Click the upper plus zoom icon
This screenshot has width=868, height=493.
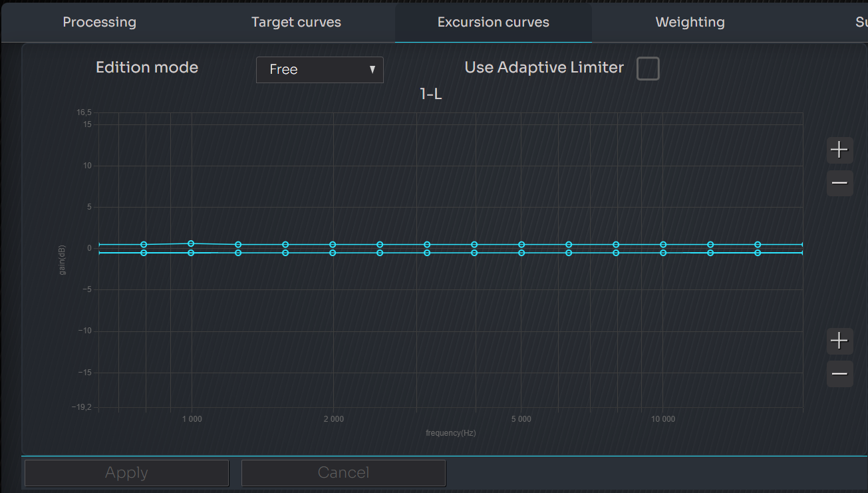(x=839, y=150)
